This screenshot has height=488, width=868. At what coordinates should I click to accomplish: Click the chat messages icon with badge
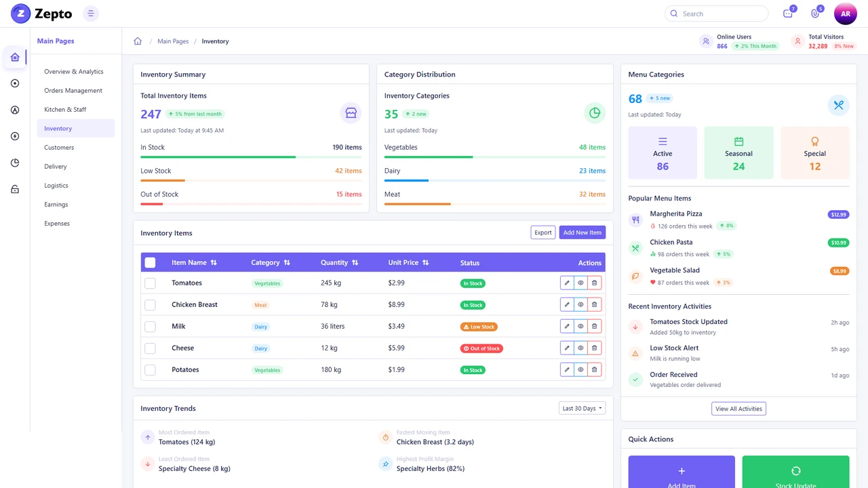pos(788,14)
